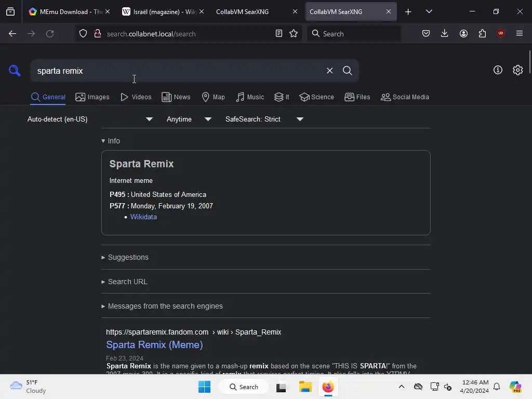Switch to Science category

click(316, 97)
